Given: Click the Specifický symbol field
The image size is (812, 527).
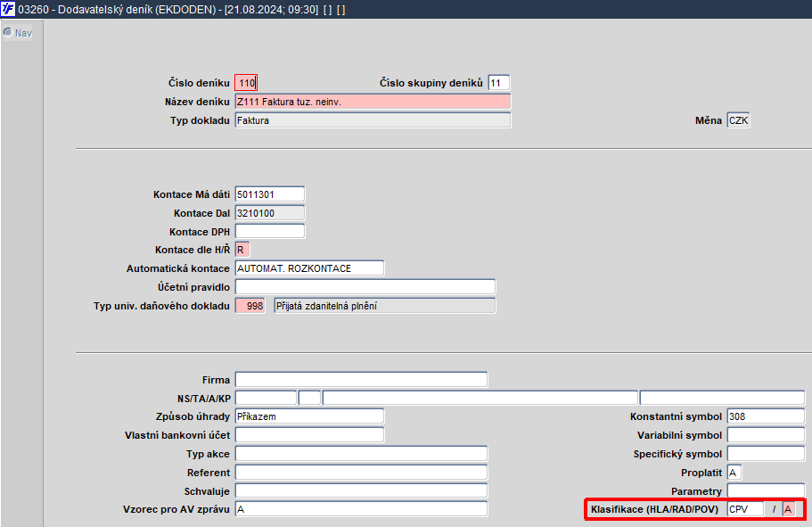Looking at the screenshot, I should pos(766,453).
